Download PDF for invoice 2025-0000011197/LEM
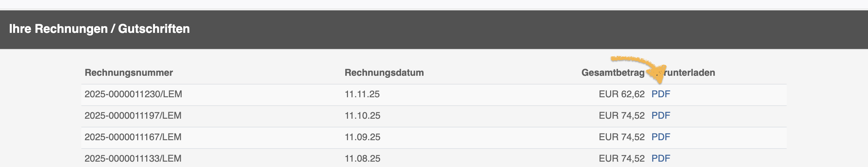The width and height of the screenshot is (868, 167). (661, 116)
